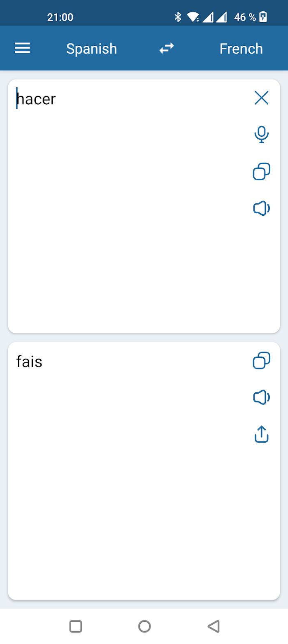
Task: Tap the translated word fais
Action: [x=29, y=362]
